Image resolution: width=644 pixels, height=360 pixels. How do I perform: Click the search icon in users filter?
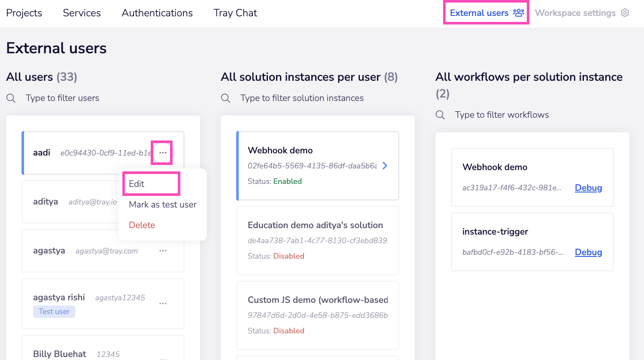tap(11, 98)
